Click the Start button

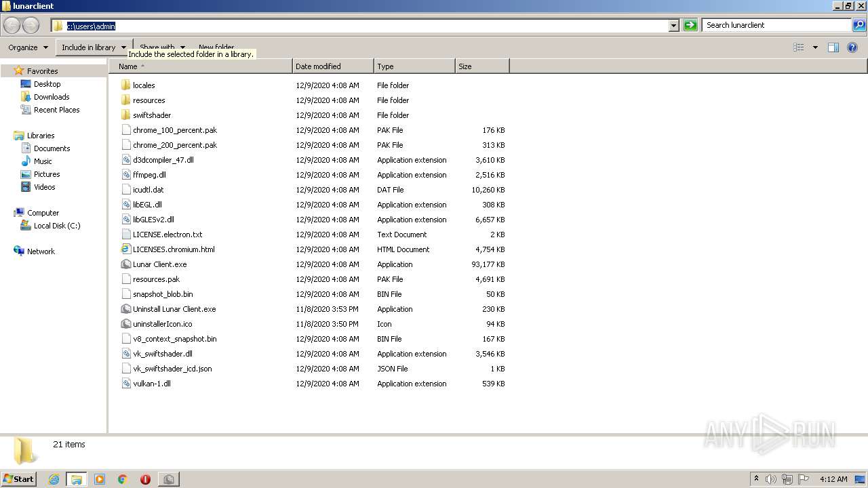pos(18,479)
